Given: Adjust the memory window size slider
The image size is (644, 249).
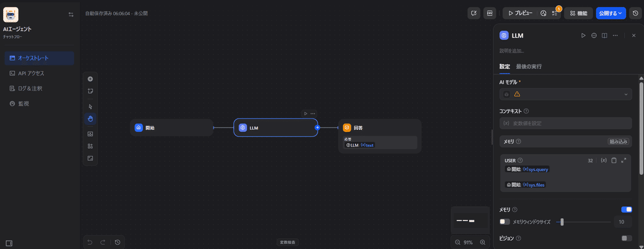Looking at the screenshot, I should (x=562, y=222).
